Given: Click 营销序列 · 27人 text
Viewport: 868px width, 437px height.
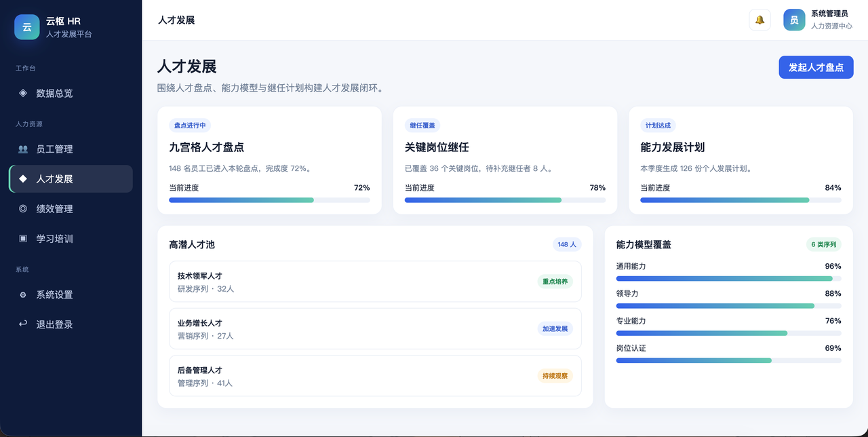Looking at the screenshot, I should coord(205,336).
